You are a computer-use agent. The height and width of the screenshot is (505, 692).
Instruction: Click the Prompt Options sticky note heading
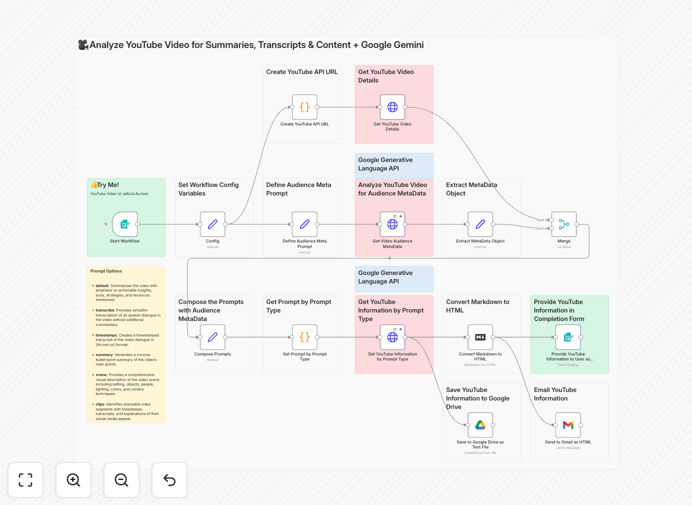(x=106, y=271)
